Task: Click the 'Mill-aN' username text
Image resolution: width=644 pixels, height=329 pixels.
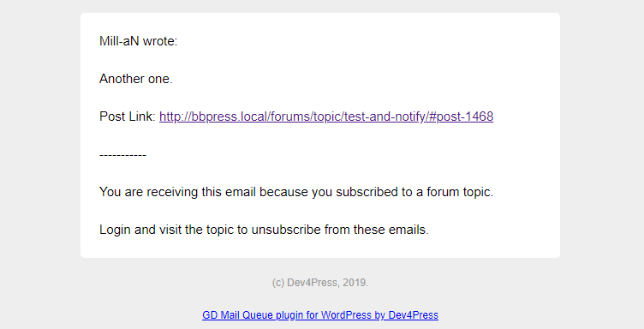Action: (119, 41)
